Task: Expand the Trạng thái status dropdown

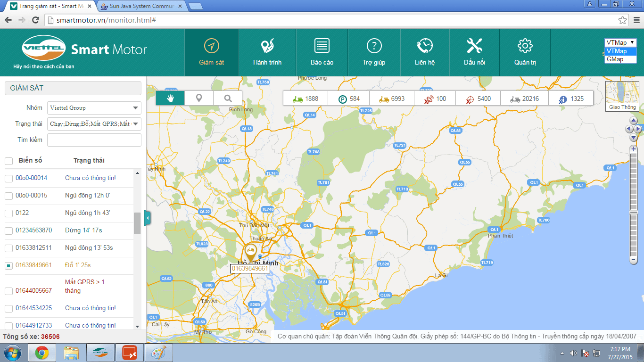Action: (94, 124)
